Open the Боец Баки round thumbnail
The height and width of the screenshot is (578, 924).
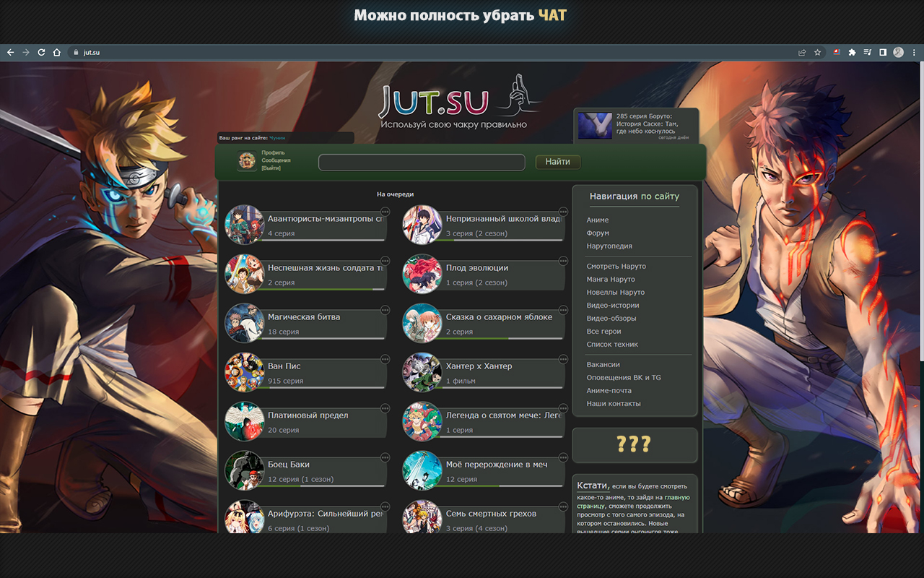click(x=245, y=470)
